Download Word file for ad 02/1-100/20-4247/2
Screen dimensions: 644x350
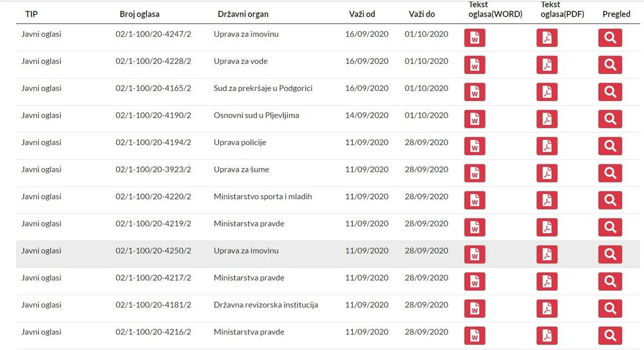(475, 38)
